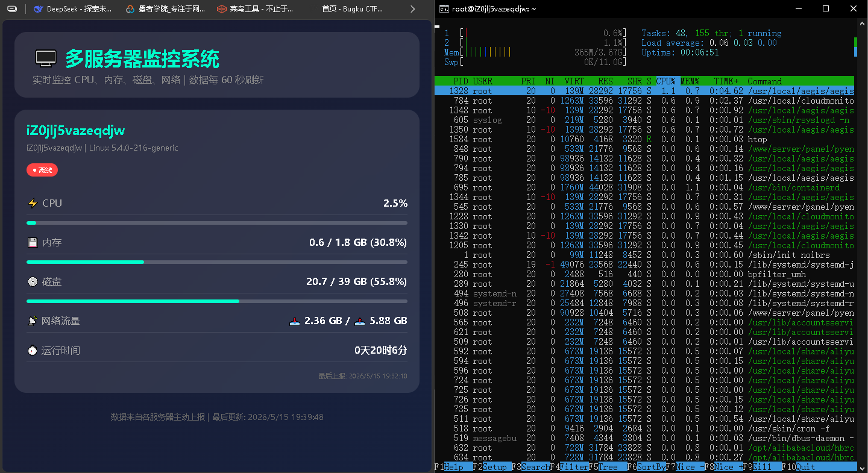Click the disk storage icon
868x473 pixels.
pos(33,281)
